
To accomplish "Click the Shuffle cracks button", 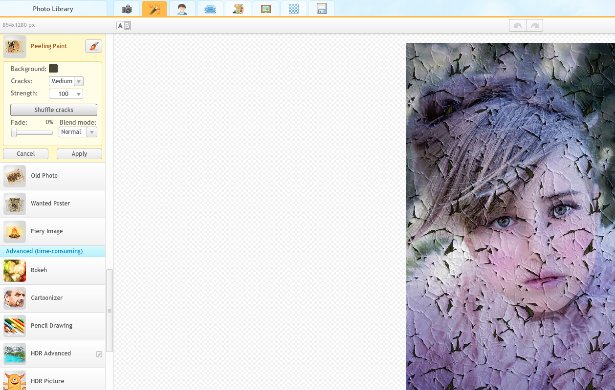I will (54, 109).
